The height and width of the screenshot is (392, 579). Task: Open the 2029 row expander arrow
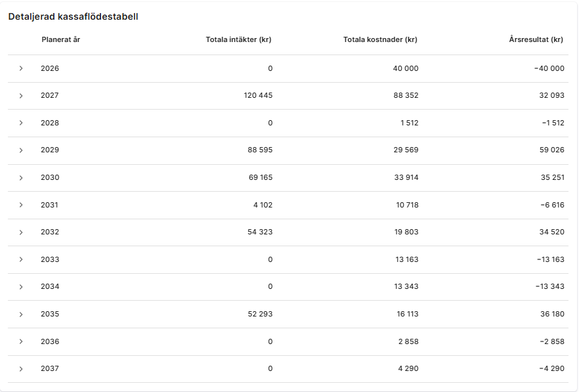click(21, 150)
